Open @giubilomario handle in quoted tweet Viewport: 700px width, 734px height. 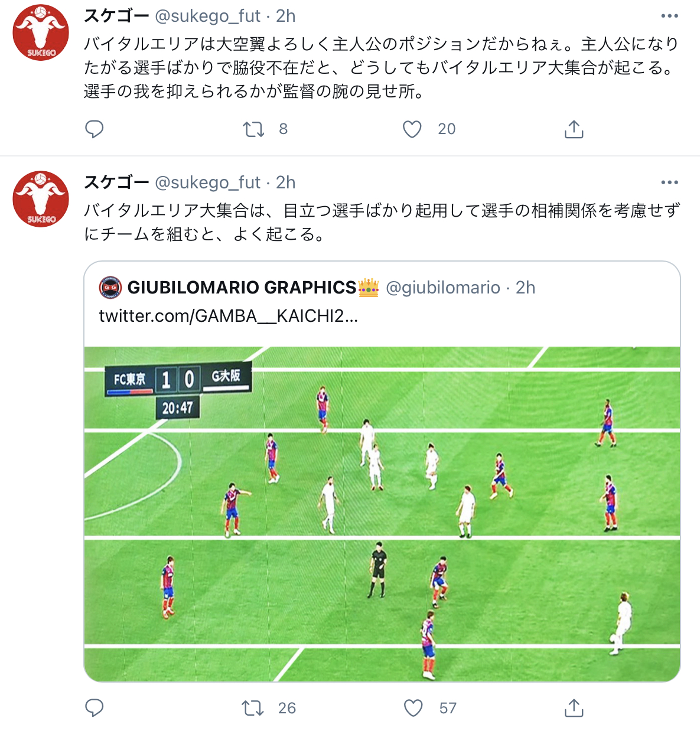(x=443, y=288)
